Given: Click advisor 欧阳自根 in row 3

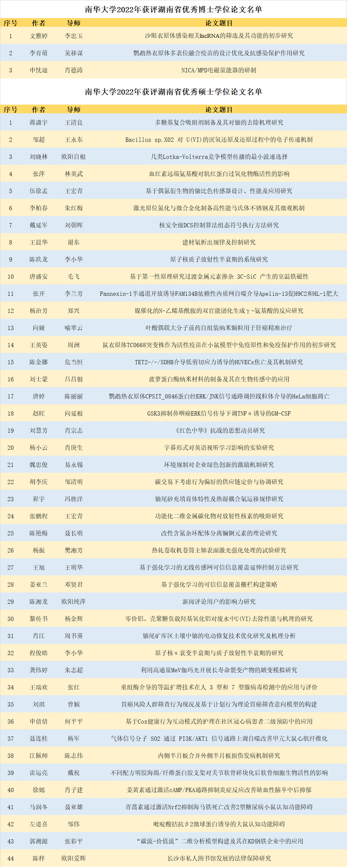Looking at the screenshot, I should [x=74, y=157].
